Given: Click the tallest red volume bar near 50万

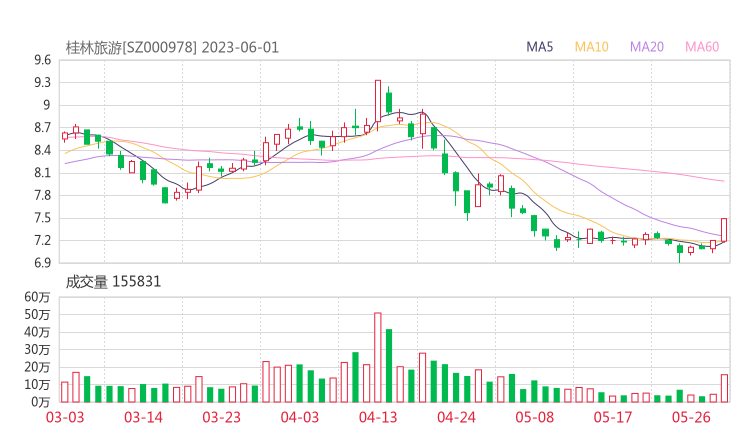Looking at the screenshot, I should click(x=378, y=357).
